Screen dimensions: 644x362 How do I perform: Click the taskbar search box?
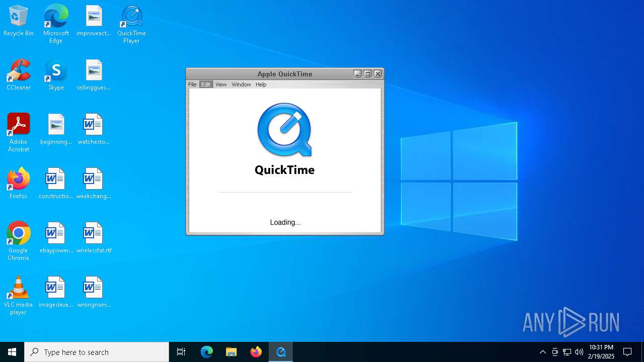[97, 352]
